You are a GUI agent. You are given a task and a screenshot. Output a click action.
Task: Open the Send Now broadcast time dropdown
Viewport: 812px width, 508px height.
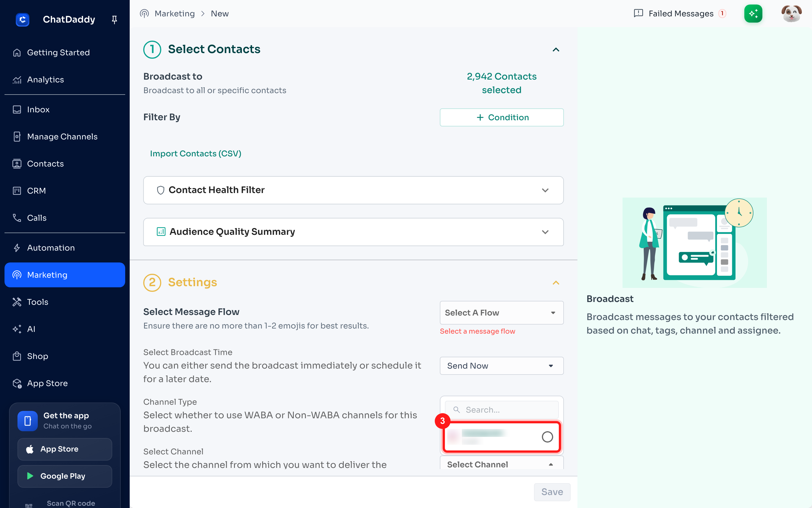point(502,366)
